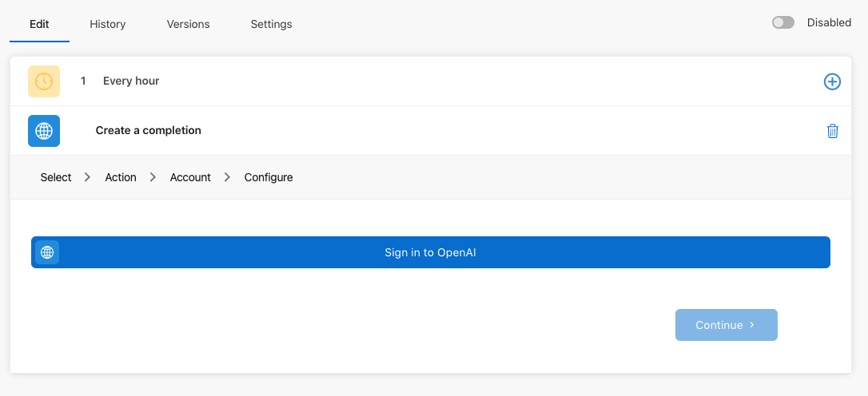Image resolution: width=868 pixels, height=396 pixels.
Task: Click the blue globe icon beside Create a completion
Action: pos(44,131)
